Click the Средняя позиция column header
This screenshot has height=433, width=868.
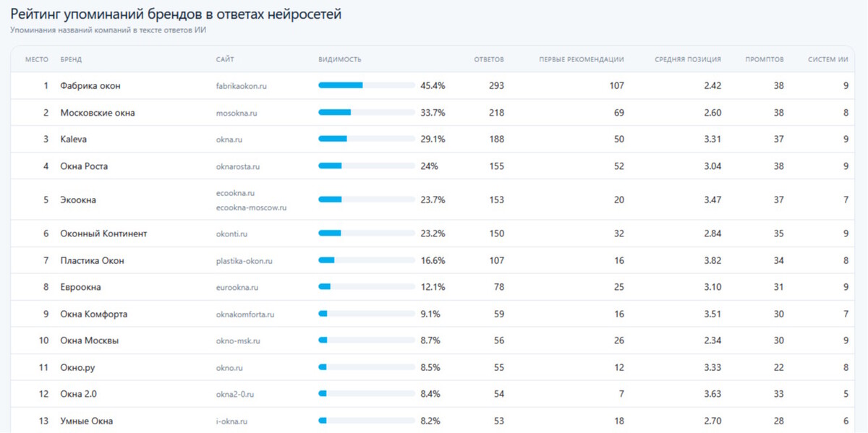tap(688, 59)
